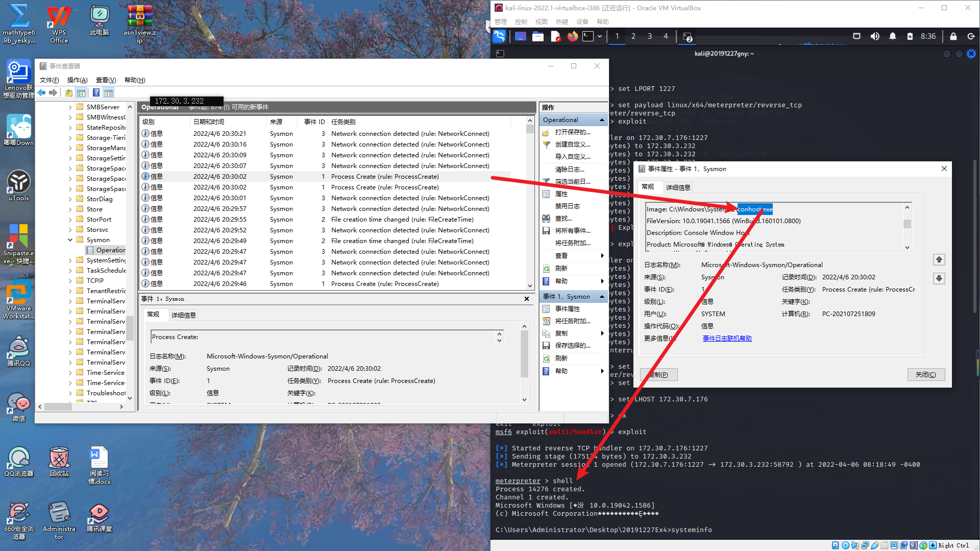Screen dimensions: 980x551
Task: Click the description text box scrollbar in dialog
Action: [907, 227]
